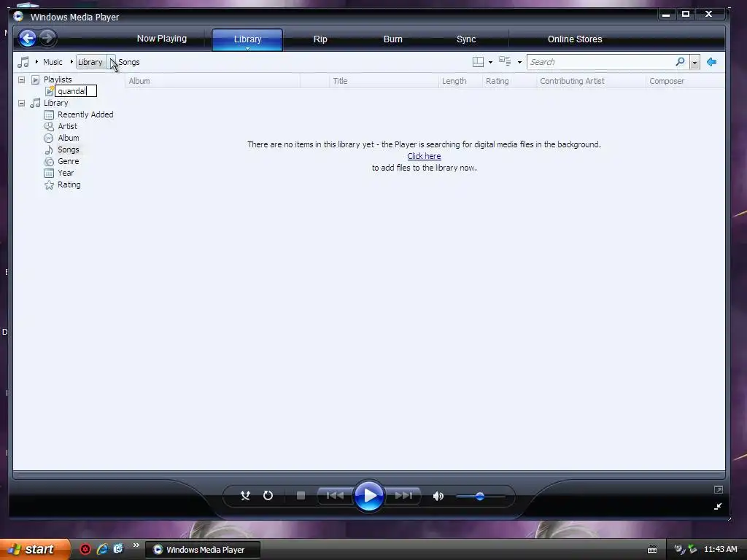
Task: Sort by the Rating column header
Action: [509, 81]
